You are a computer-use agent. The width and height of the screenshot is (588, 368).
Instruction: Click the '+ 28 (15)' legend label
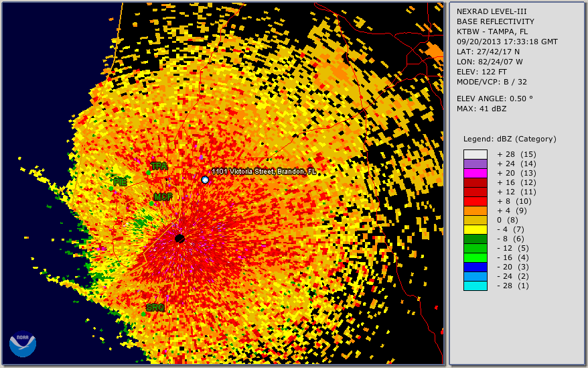pyautogui.click(x=517, y=154)
